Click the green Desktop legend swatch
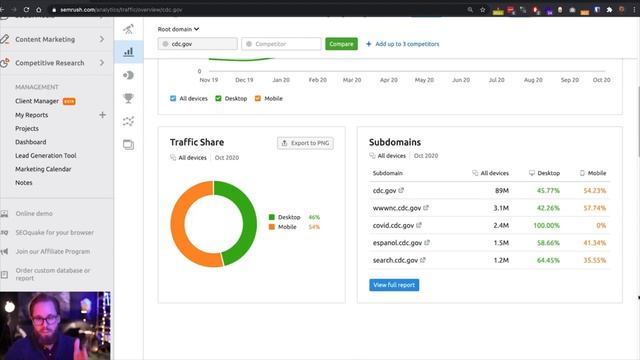This screenshot has width=640, height=360. point(272,217)
